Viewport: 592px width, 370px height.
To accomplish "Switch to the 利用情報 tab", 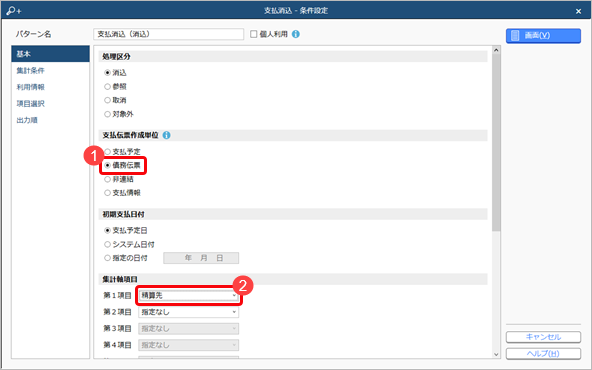I will [50, 87].
